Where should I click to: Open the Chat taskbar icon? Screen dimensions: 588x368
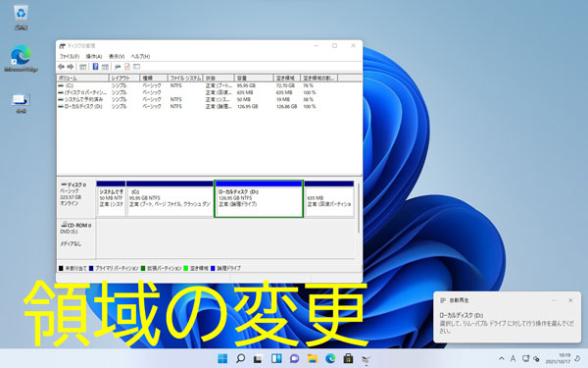click(294, 358)
